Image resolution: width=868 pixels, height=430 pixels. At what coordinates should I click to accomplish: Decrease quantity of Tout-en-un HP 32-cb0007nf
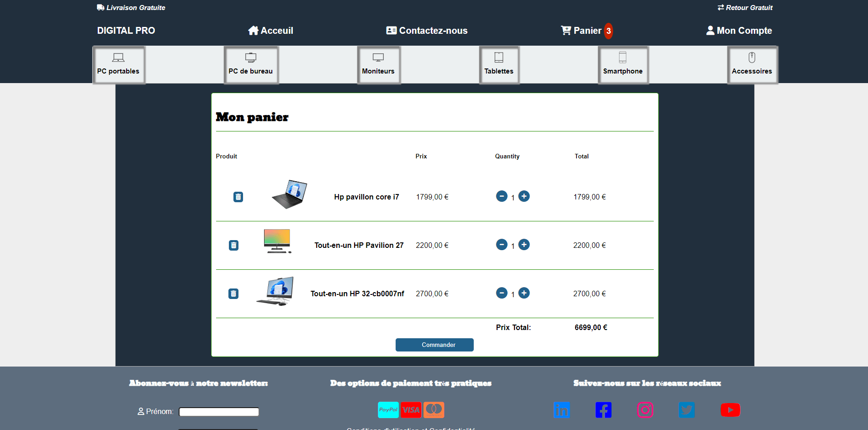[x=502, y=293]
